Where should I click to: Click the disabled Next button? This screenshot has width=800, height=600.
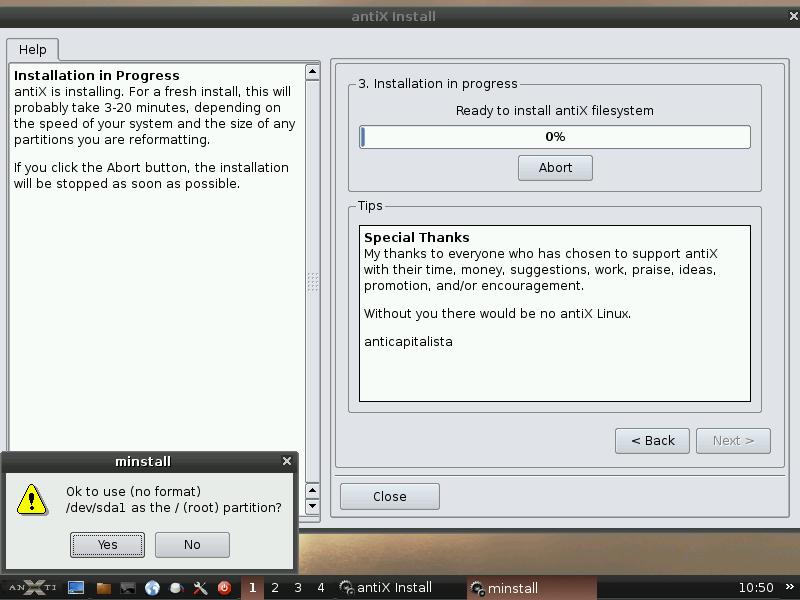coord(734,441)
